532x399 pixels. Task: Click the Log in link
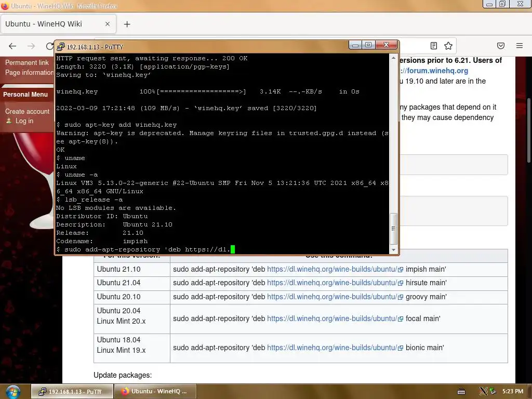click(24, 121)
